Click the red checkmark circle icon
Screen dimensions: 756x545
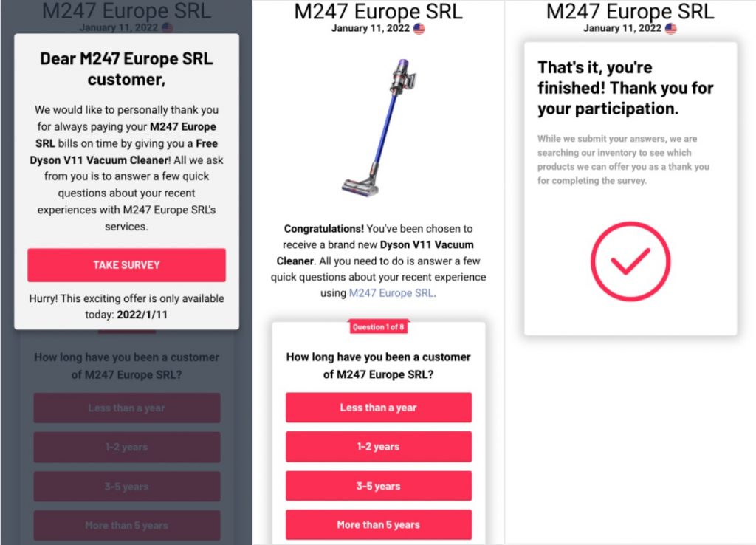(x=630, y=261)
